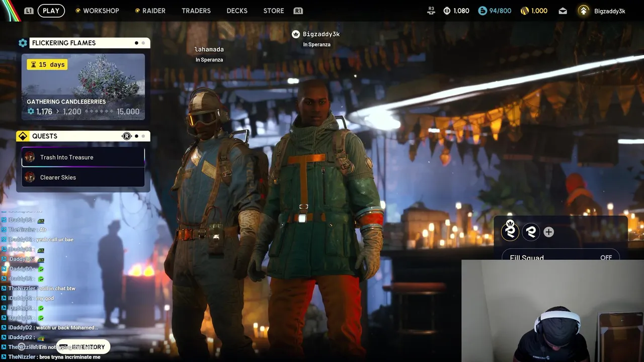Click the Clearer Skies quest giver portrait
This screenshot has height=362, width=644.
(30, 177)
